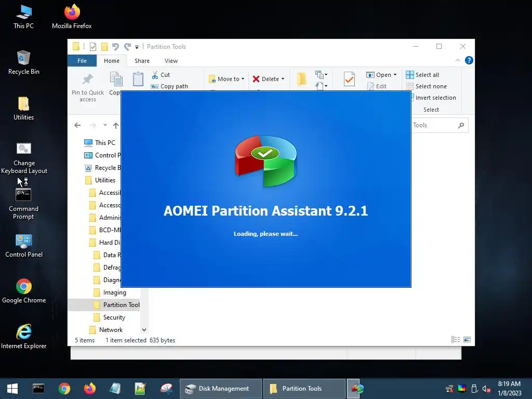Click the volume muted tray icon
Screen dimensions: 532x399
(487, 389)
